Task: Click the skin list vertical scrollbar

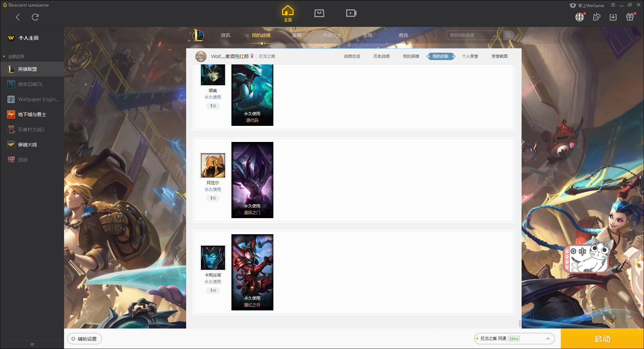Action: pos(520,323)
